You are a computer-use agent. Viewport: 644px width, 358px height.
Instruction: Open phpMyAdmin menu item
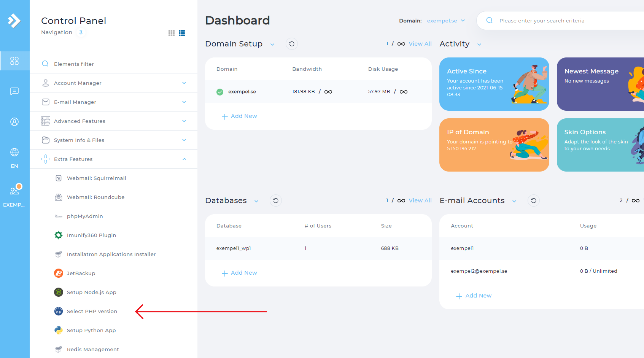(85, 216)
